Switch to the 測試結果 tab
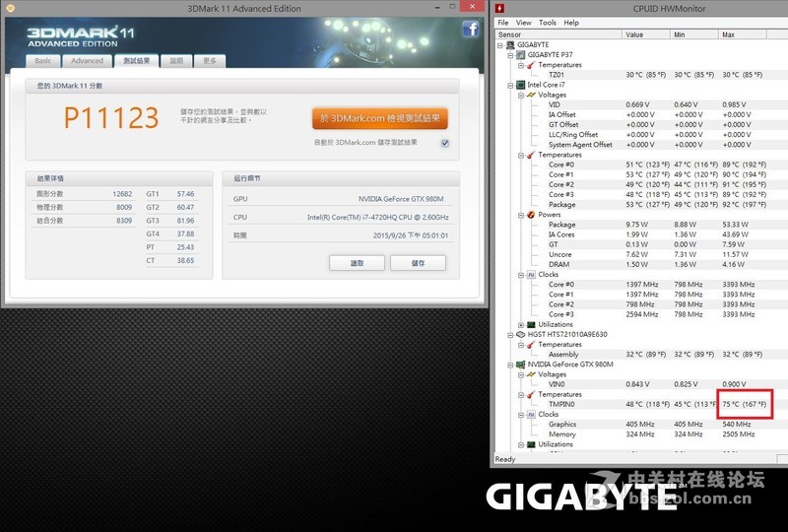The width and height of the screenshot is (788, 532). tap(136, 61)
